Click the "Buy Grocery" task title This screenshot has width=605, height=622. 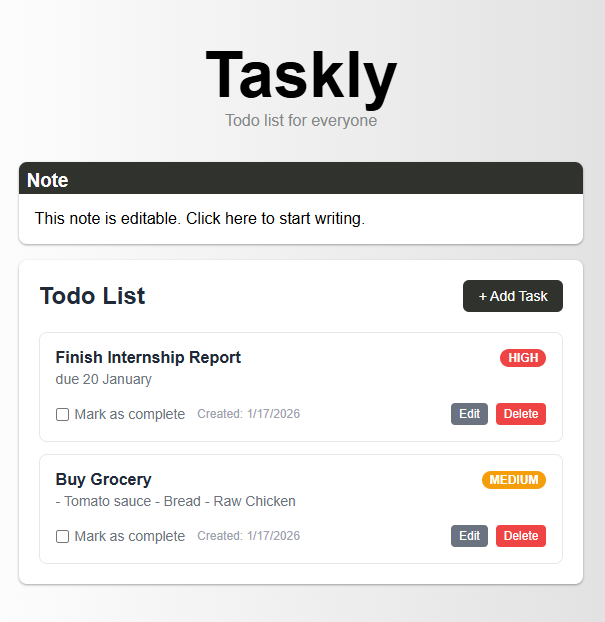coord(104,480)
